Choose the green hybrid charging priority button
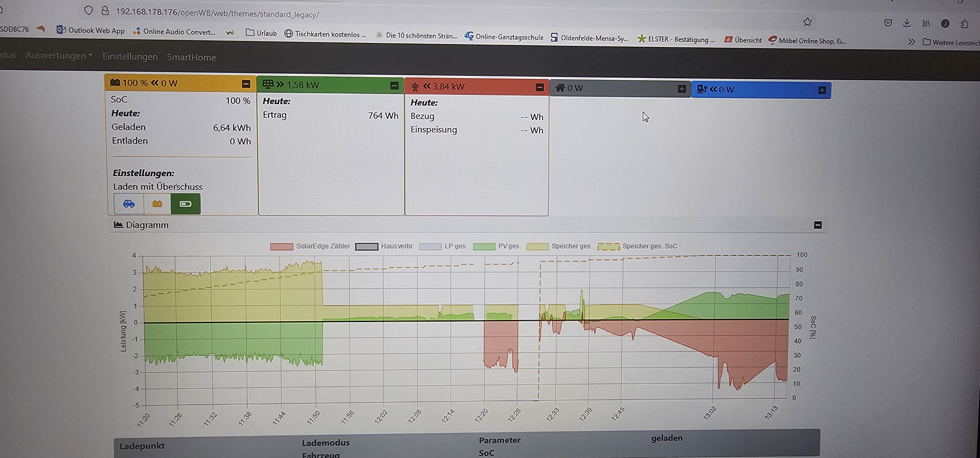980x458 pixels. pos(185,204)
